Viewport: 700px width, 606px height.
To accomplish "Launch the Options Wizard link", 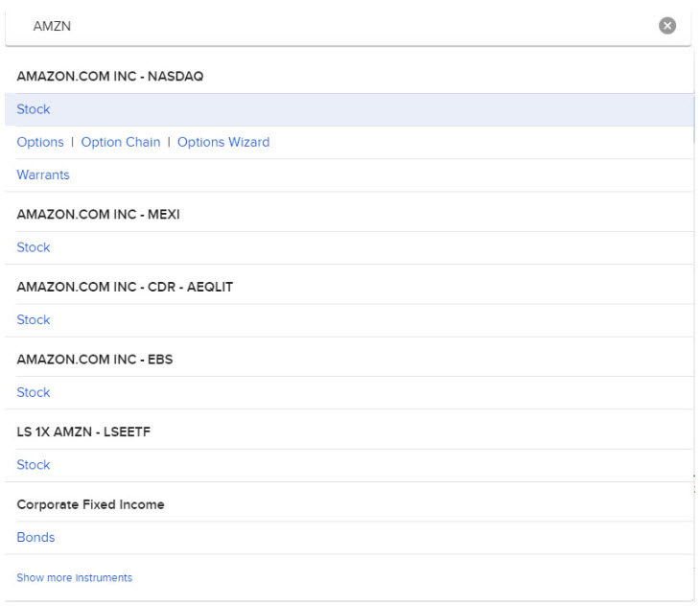I will tap(223, 142).
